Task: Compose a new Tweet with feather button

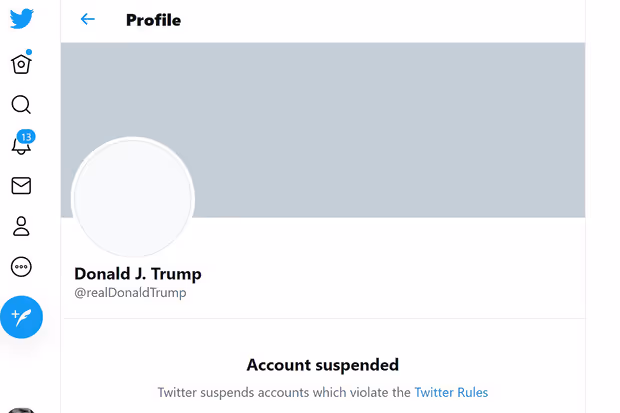Action: click(21, 317)
